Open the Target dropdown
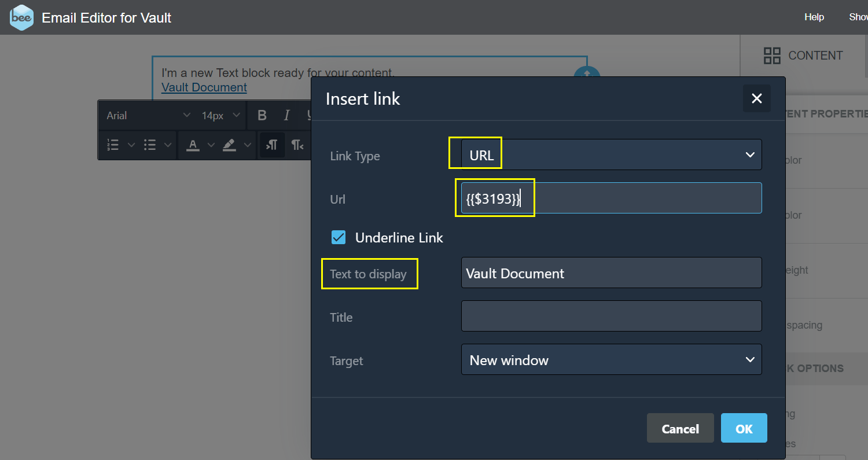Viewport: 868px width, 460px height. [x=611, y=360]
